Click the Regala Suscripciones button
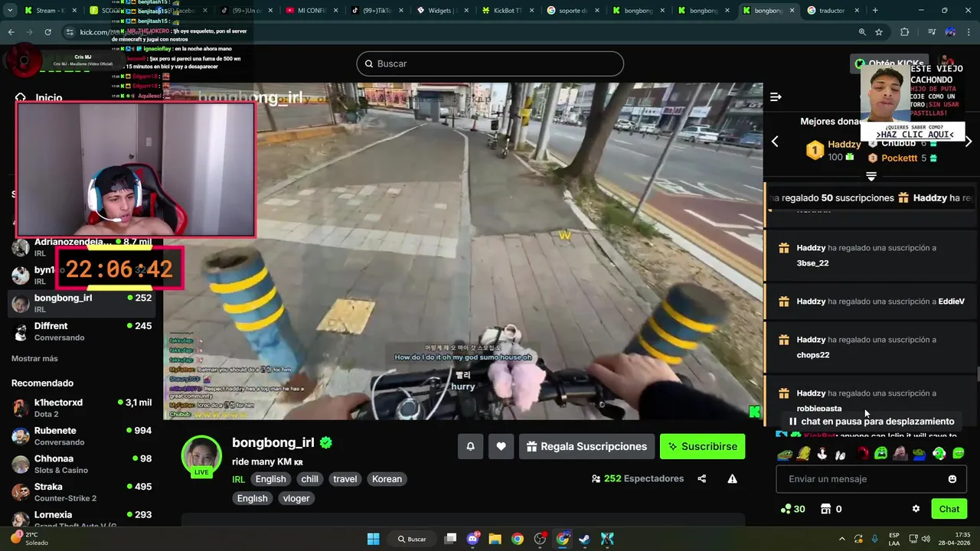 [586, 446]
